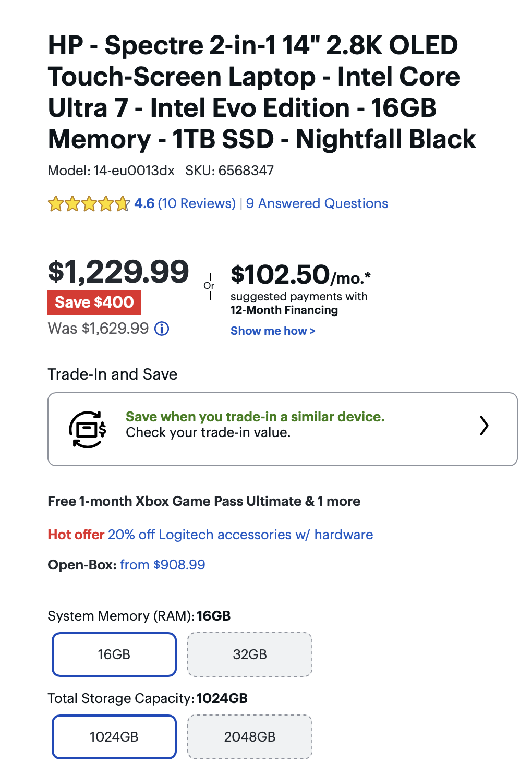Click the price info icon next to Was $1,629.99
Screen dimensions: 532x776
coord(162,329)
